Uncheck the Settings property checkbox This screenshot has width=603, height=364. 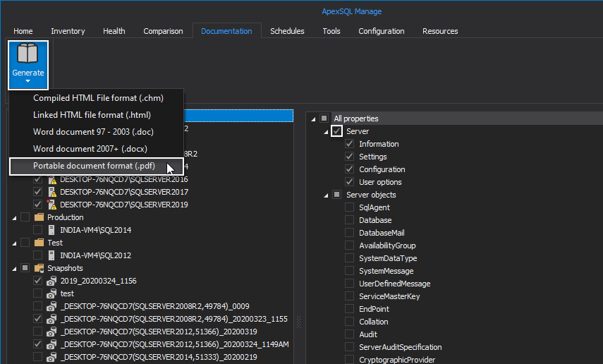point(350,157)
